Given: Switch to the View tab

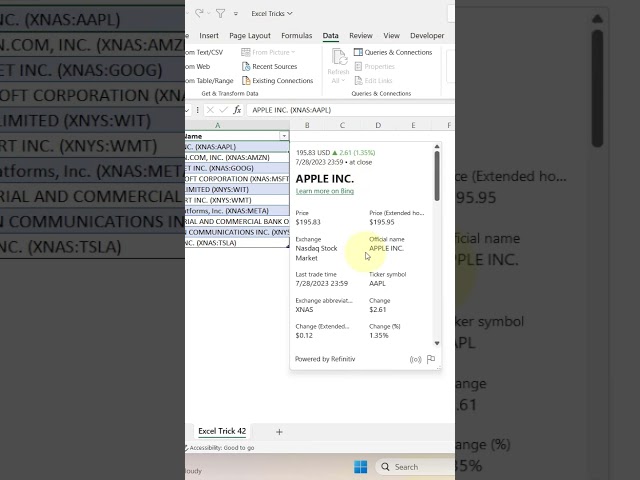Looking at the screenshot, I should click(391, 36).
